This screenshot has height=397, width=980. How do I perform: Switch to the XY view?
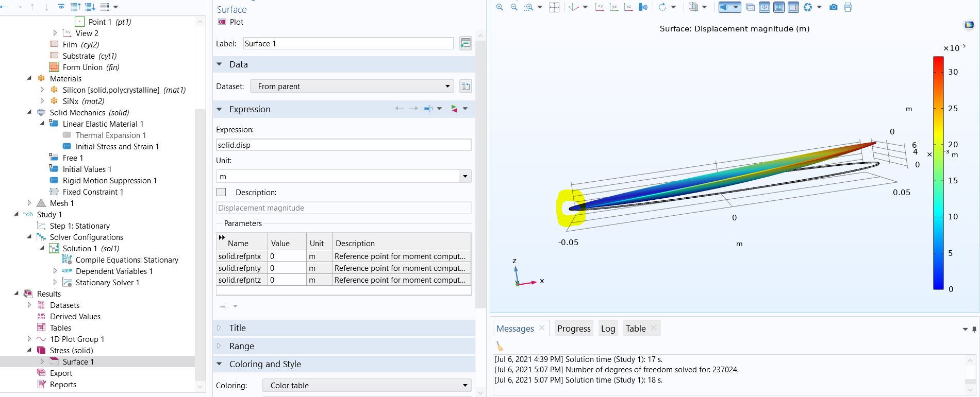click(x=600, y=7)
